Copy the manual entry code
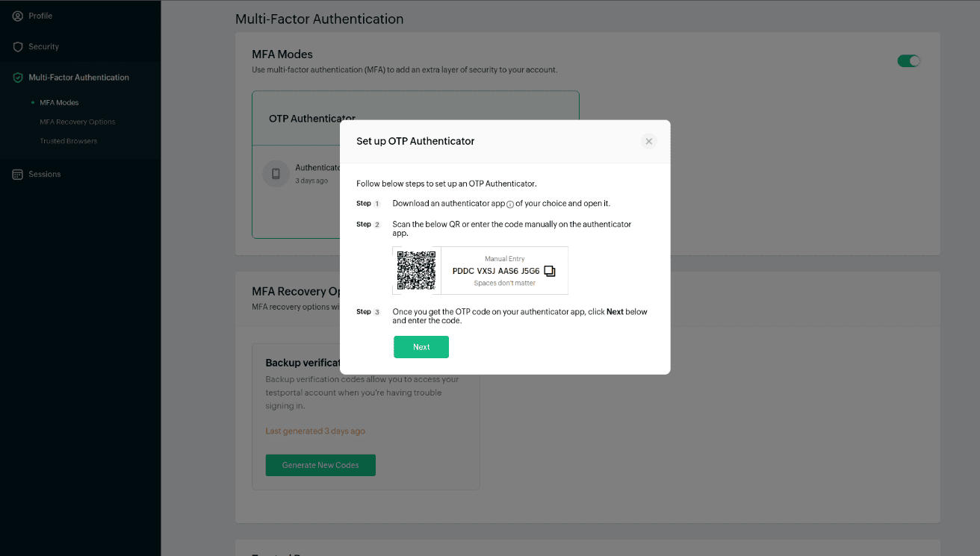Image resolution: width=980 pixels, height=556 pixels. (x=550, y=271)
